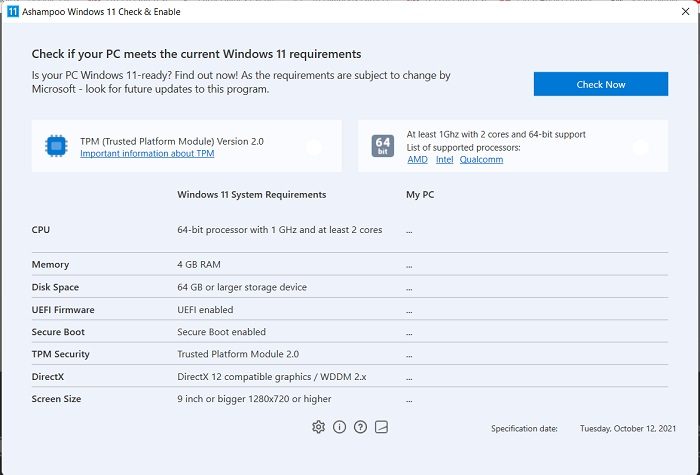The image size is (700, 475).
Task: Click the blue TPM chip icon
Action: click(x=55, y=147)
